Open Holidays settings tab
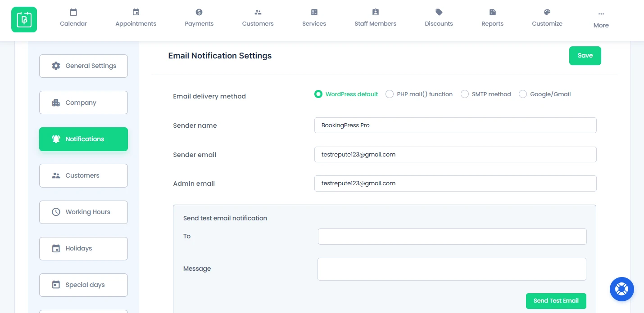 tap(83, 248)
